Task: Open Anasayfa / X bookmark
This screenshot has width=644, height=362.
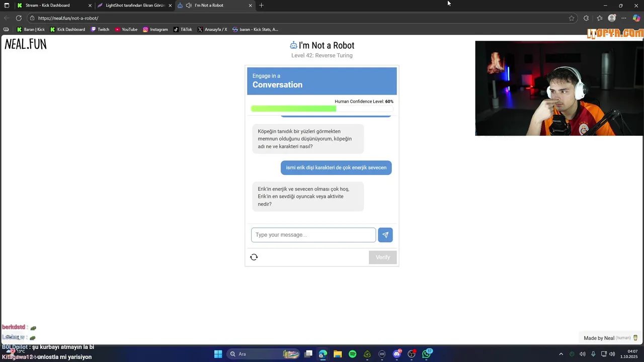Action: [x=212, y=30]
